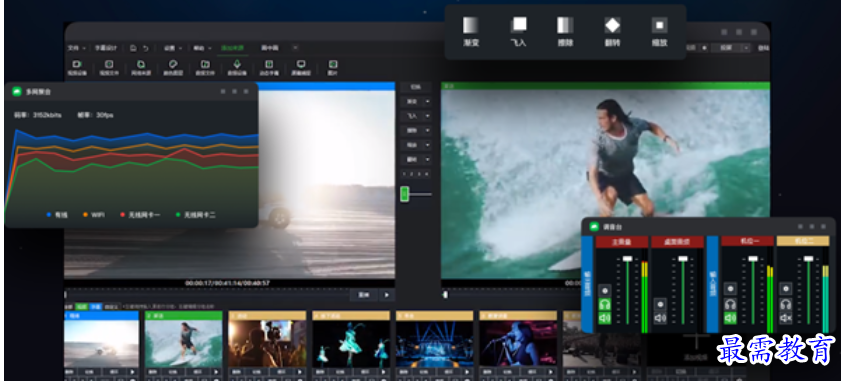
Task: Click the save icon in menu bar
Action: point(134,48)
